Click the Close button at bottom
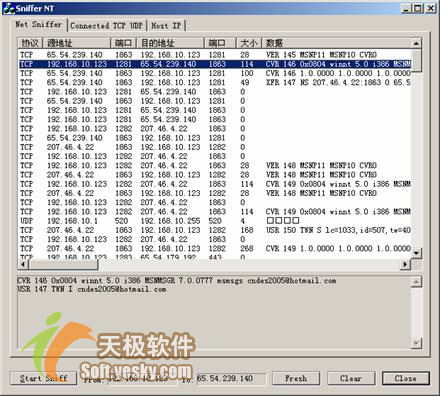 [x=405, y=378]
